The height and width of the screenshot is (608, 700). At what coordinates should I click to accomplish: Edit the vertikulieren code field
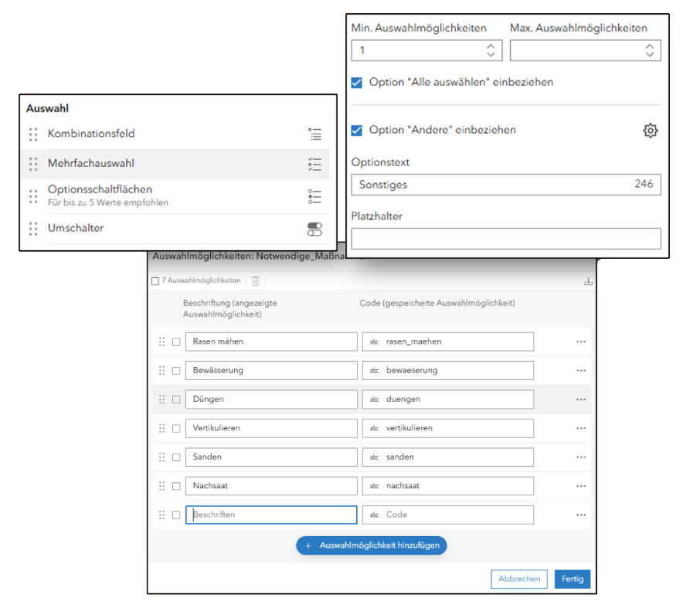coord(448,428)
